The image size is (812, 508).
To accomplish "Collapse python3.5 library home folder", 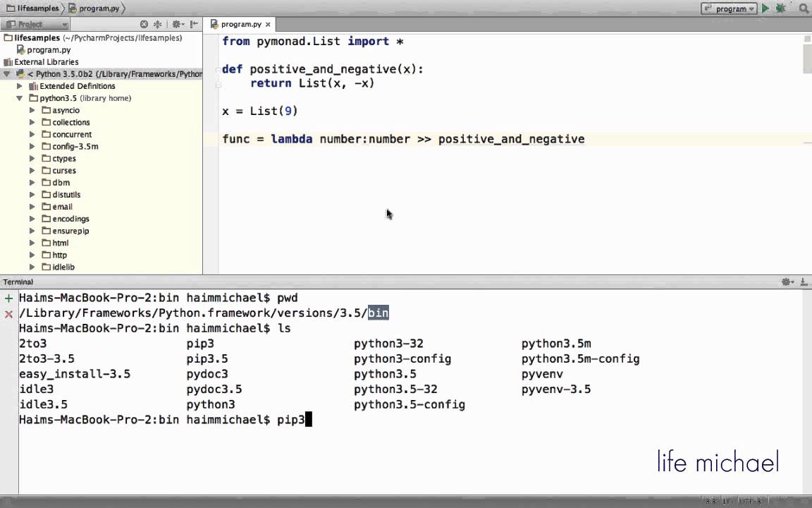I will pos(20,98).
